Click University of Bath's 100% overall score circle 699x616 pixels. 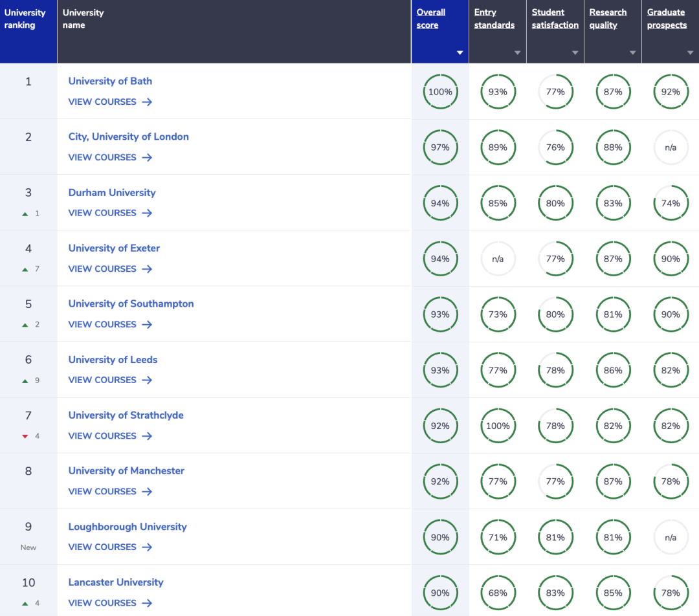[440, 92]
